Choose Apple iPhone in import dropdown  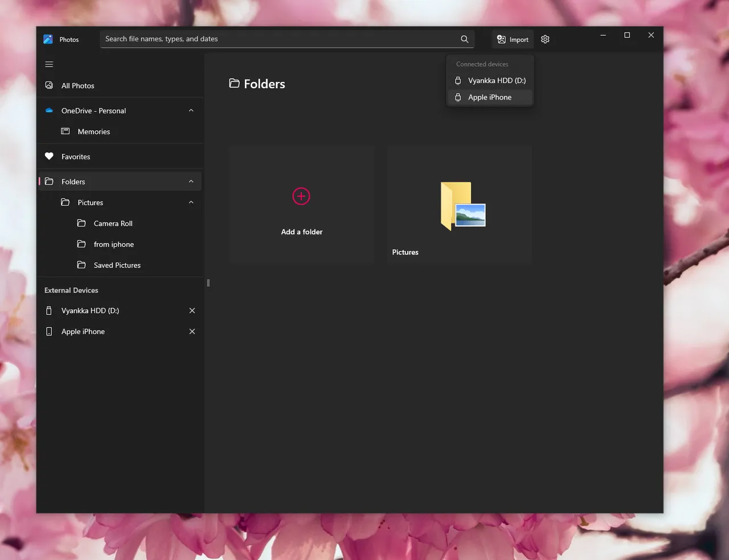(490, 97)
